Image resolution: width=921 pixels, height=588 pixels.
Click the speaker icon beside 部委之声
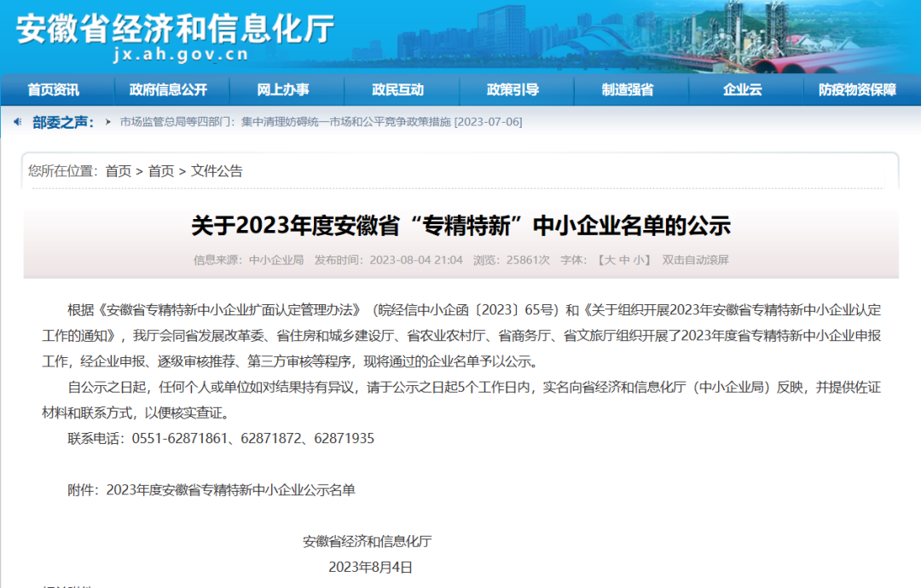pyautogui.click(x=19, y=121)
